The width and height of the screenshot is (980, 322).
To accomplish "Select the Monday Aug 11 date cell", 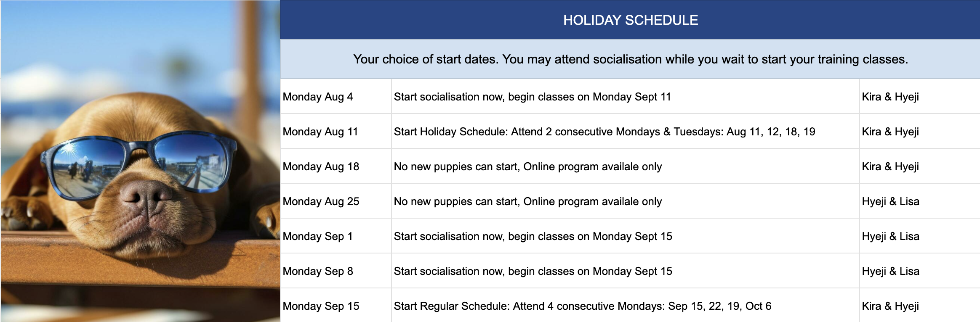I will point(336,131).
